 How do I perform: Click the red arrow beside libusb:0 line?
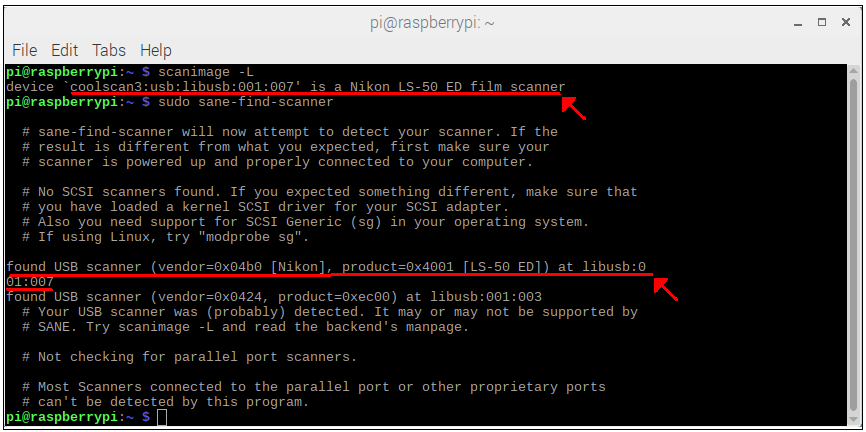666,289
